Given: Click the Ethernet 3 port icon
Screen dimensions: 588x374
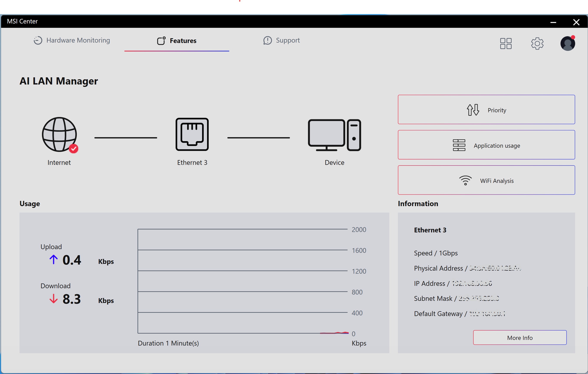Looking at the screenshot, I should click(x=192, y=134).
